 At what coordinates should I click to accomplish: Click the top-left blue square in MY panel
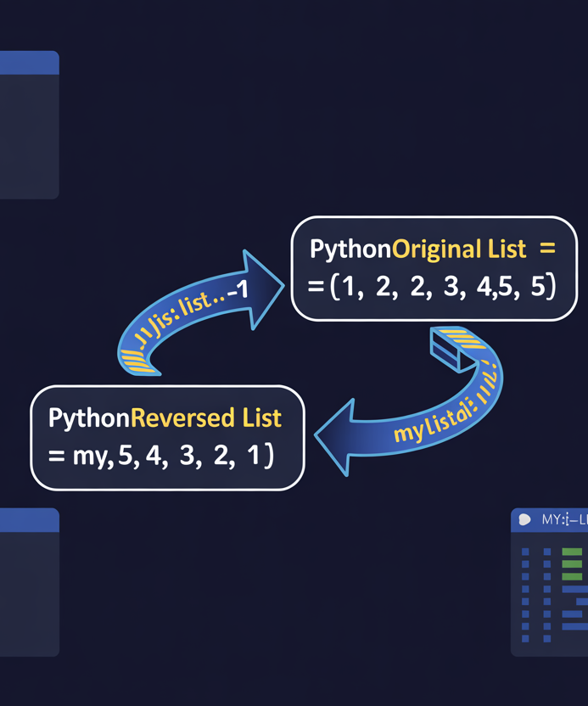[525, 552]
